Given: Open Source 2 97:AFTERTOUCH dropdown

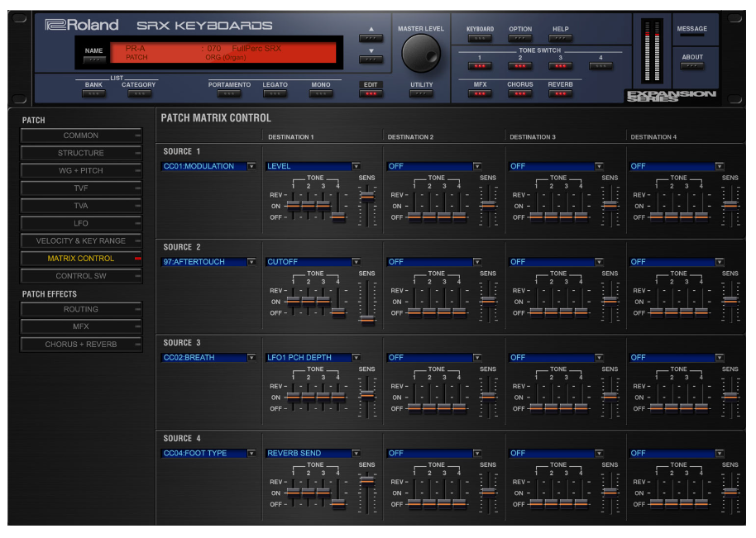Looking at the screenshot, I should point(208,262).
